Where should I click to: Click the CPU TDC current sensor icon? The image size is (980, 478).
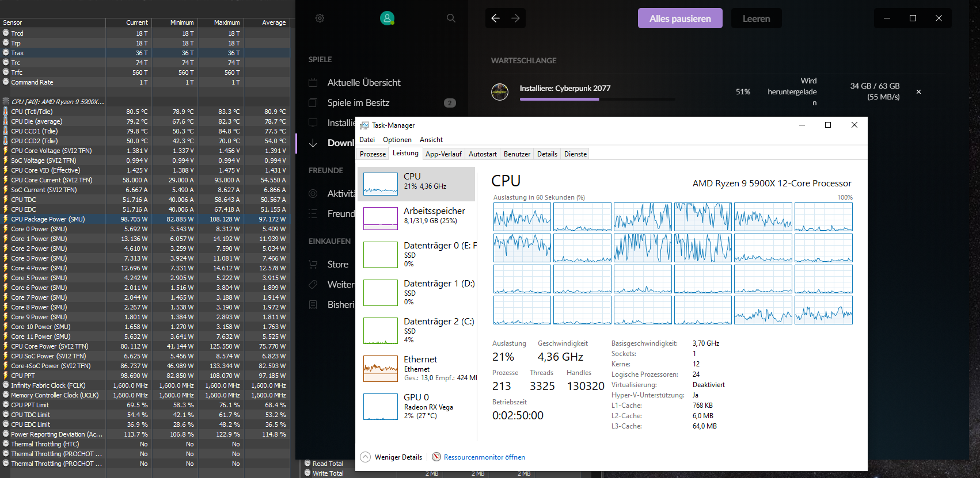click(x=6, y=200)
